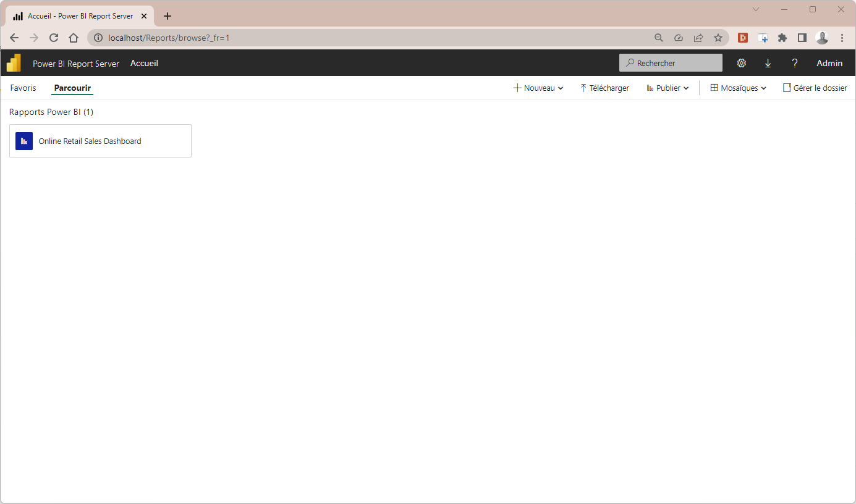Click the zoom magnifier icon in address bar
The image size is (856, 504).
pyautogui.click(x=659, y=38)
